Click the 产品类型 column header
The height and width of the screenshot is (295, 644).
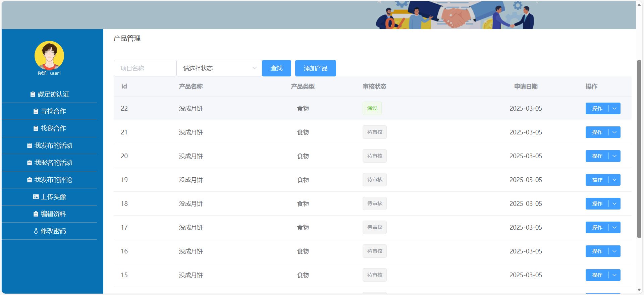coord(303,86)
